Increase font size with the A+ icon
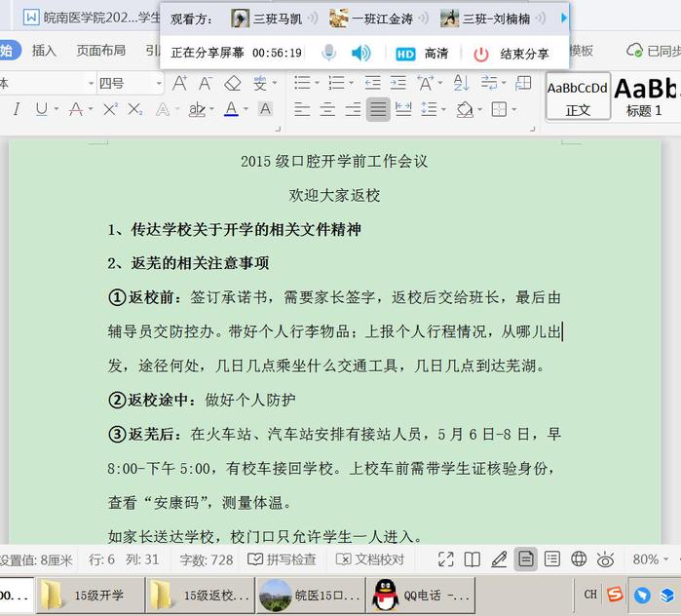 click(x=180, y=84)
